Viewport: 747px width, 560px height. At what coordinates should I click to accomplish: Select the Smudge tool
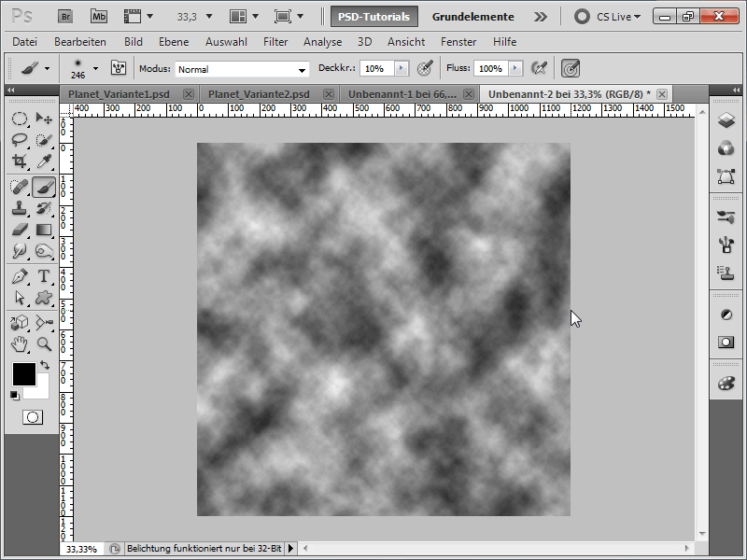coord(19,250)
